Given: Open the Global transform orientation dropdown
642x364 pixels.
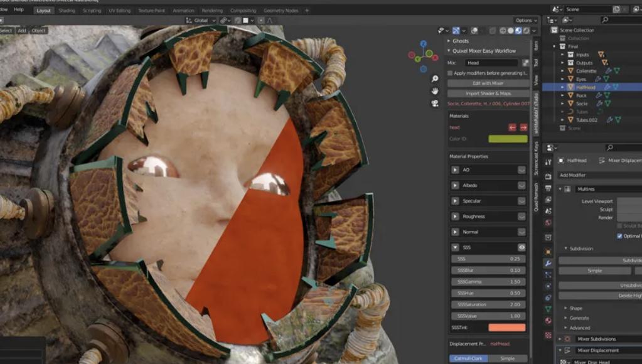Looking at the screenshot, I should pyautogui.click(x=201, y=20).
